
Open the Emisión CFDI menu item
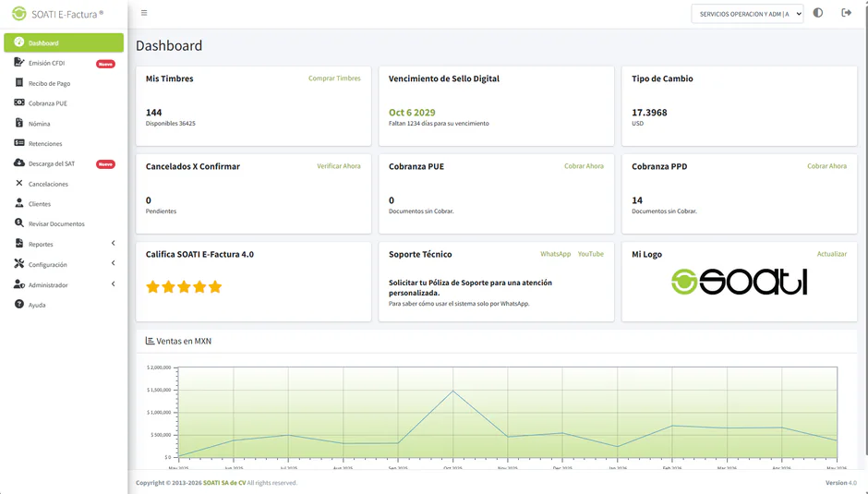click(64, 63)
